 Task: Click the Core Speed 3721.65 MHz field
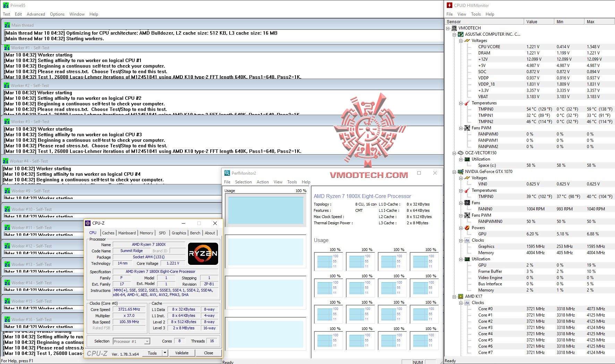coord(129,310)
